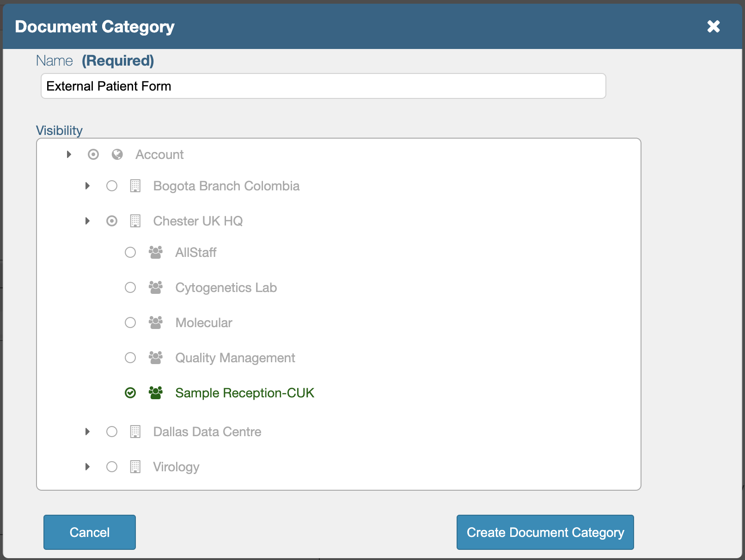Click the globe icon beside Account
The width and height of the screenshot is (745, 560).
click(117, 154)
